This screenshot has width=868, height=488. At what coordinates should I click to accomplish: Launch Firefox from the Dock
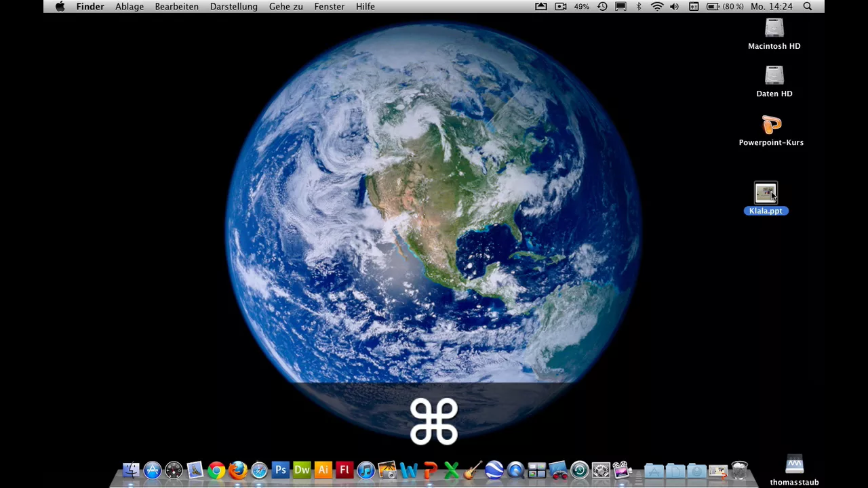point(238,470)
